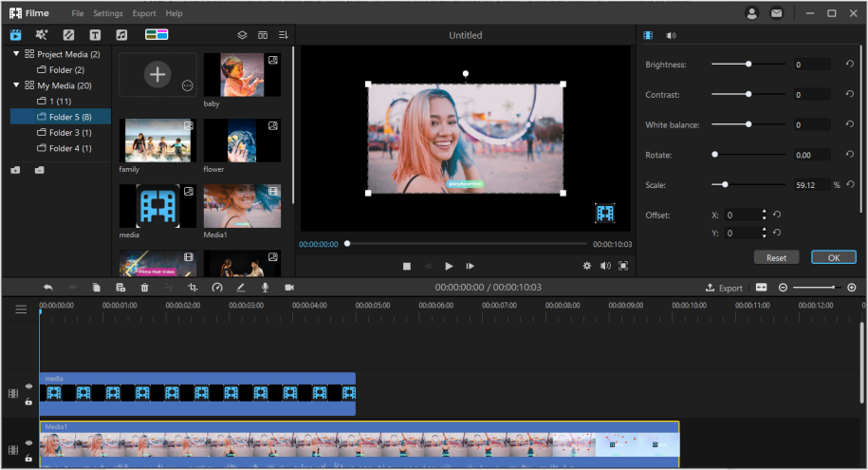Viewport: 868px width, 470px height.
Task: Toggle visibility of the Media1 track
Action: (28, 442)
